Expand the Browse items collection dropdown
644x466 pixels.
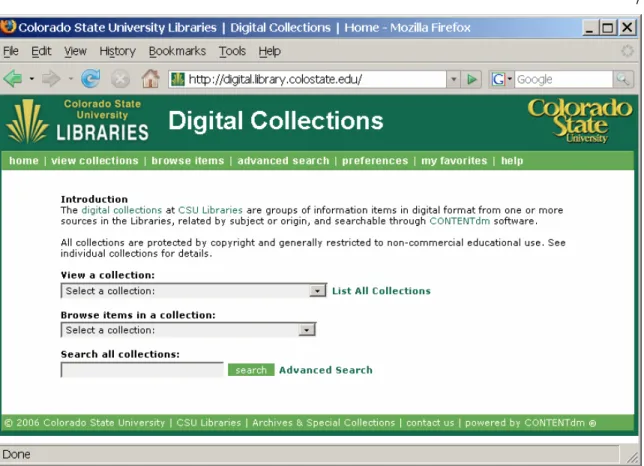[x=188, y=330]
